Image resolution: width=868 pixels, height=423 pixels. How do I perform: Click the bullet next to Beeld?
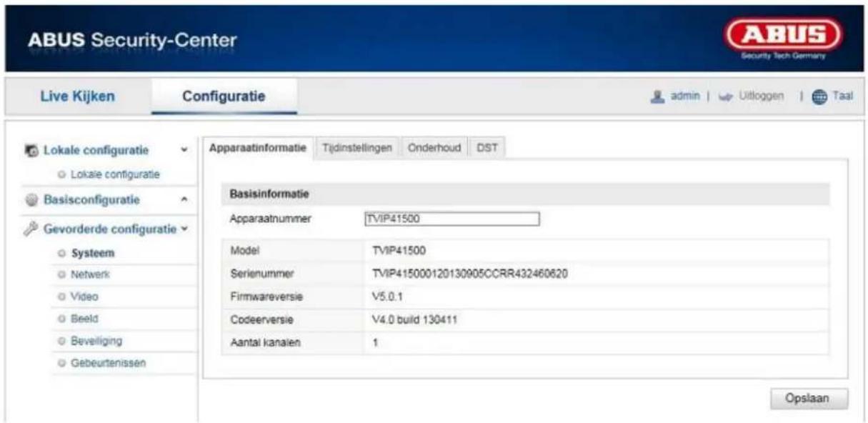pyautogui.click(x=62, y=319)
